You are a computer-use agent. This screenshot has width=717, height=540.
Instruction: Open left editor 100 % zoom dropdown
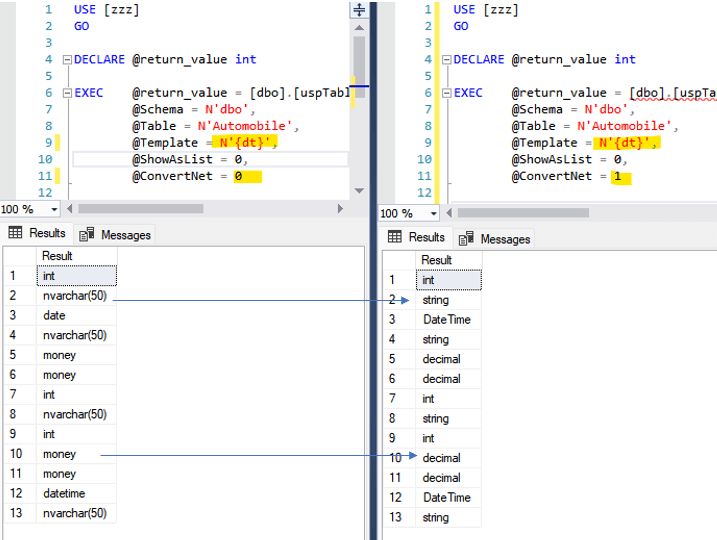(x=54, y=209)
